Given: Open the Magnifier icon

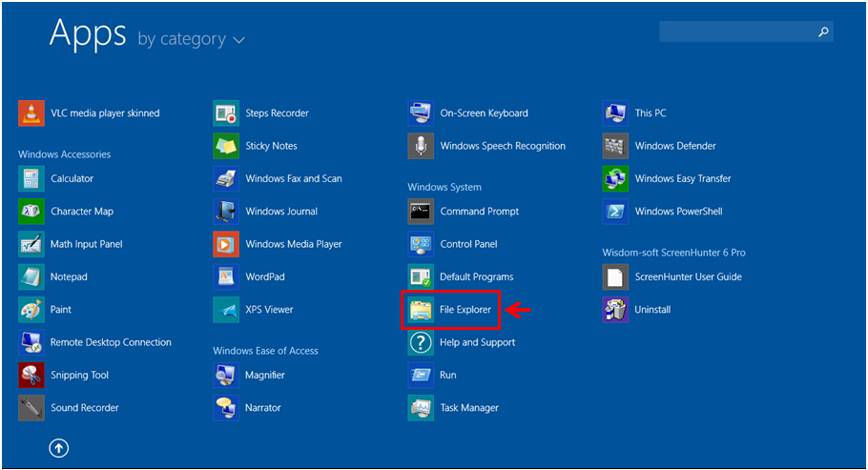Looking at the screenshot, I should coord(226,375).
